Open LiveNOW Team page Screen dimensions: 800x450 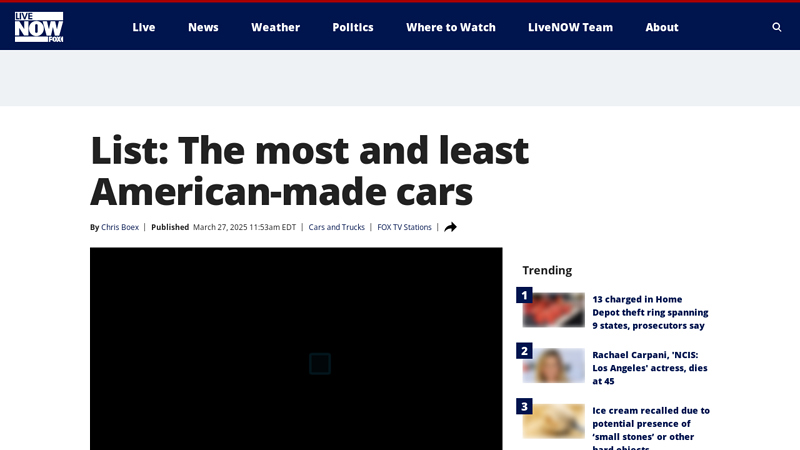pyautogui.click(x=570, y=27)
